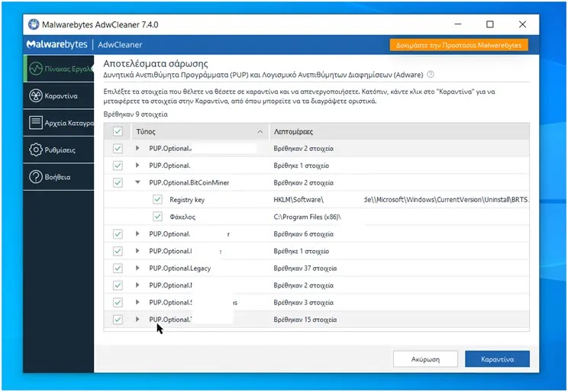Click the AdwCleaner app icon in title bar
The height and width of the screenshot is (392, 568).
(x=34, y=24)
